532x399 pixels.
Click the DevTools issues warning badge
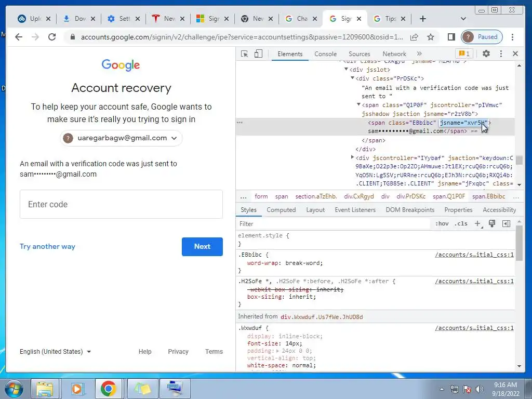(464, 54)
